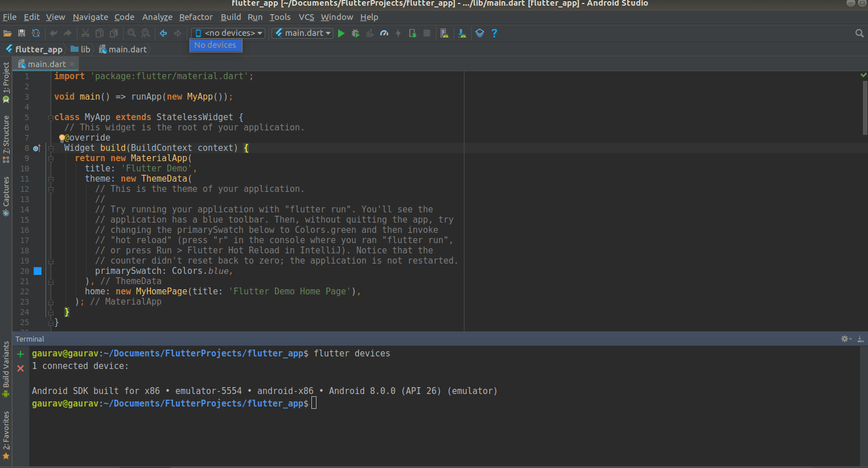
Task: Navigate forward with the right arrow icon
Action: [x=178, y=33]
